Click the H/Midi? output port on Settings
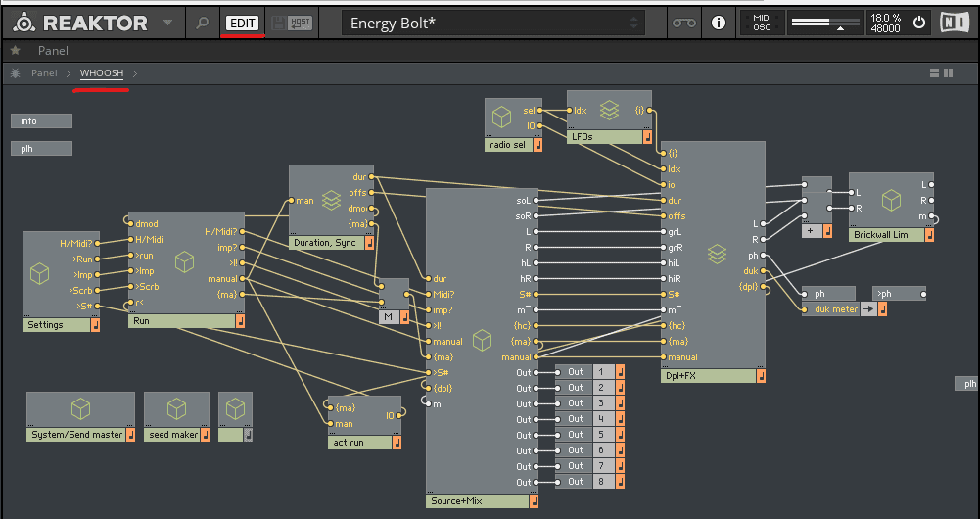Screen dimensions: 980x519 [98, 243]
